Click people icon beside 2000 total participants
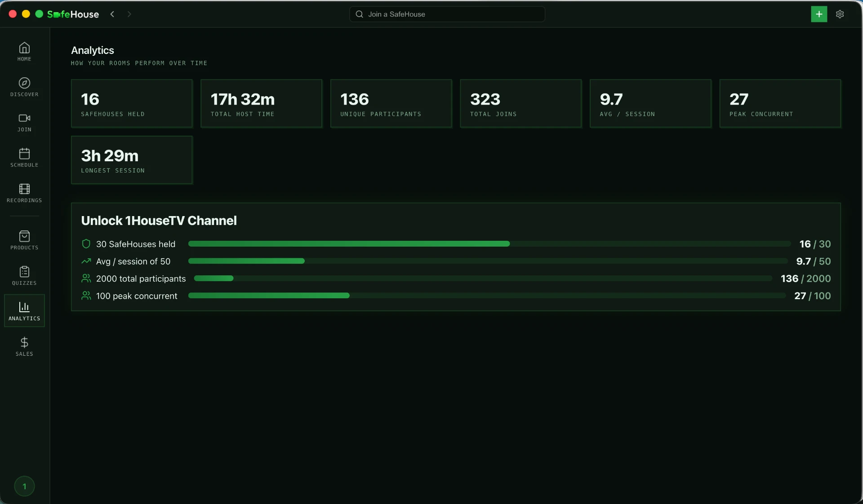This screenshot has width=863, height=504. tap(86, 279)
